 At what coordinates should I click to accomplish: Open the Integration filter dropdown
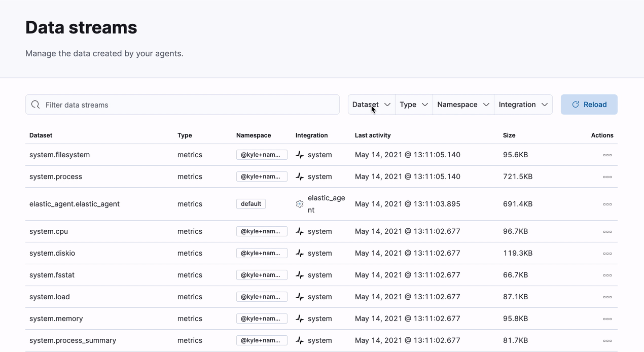[x=523, y=104]
